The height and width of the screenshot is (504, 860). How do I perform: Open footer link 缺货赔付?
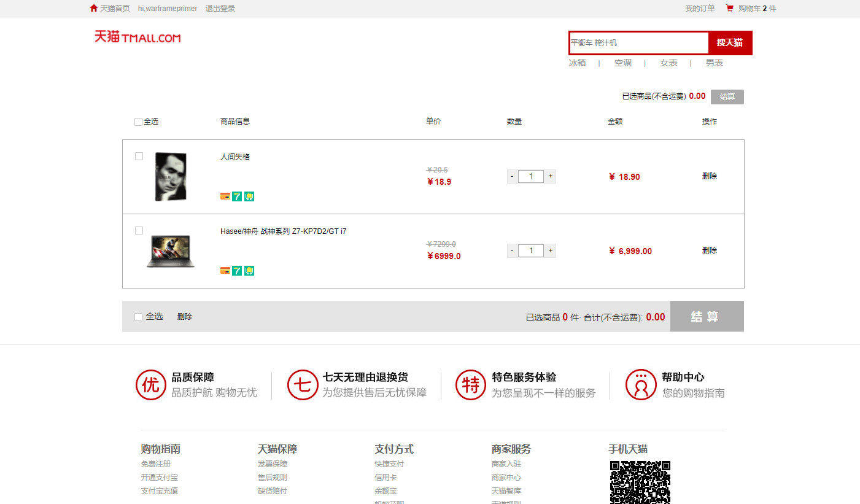click(273, 491)
